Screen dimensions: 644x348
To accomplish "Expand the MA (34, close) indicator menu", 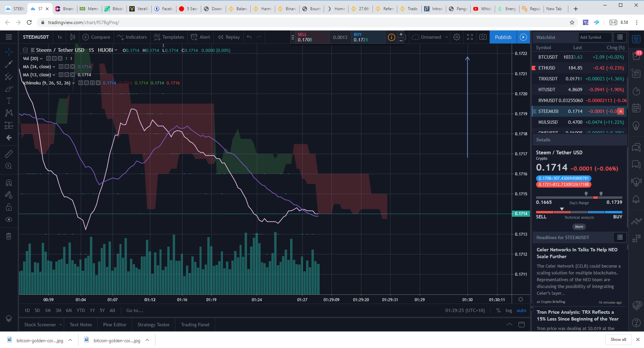I will click(x=54, y=67).
